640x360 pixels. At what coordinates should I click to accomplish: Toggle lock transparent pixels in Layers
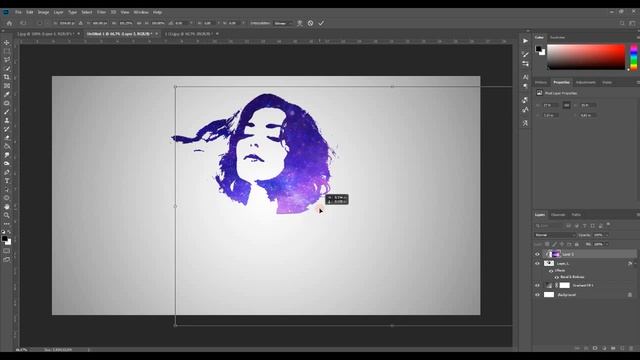(x=547, y=244)
